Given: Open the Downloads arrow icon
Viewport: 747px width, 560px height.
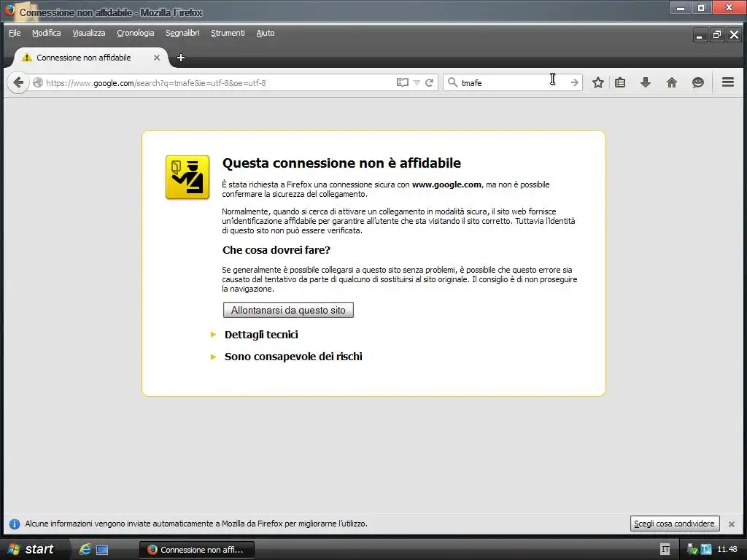Looking at the screenshot, I should 646,83.
